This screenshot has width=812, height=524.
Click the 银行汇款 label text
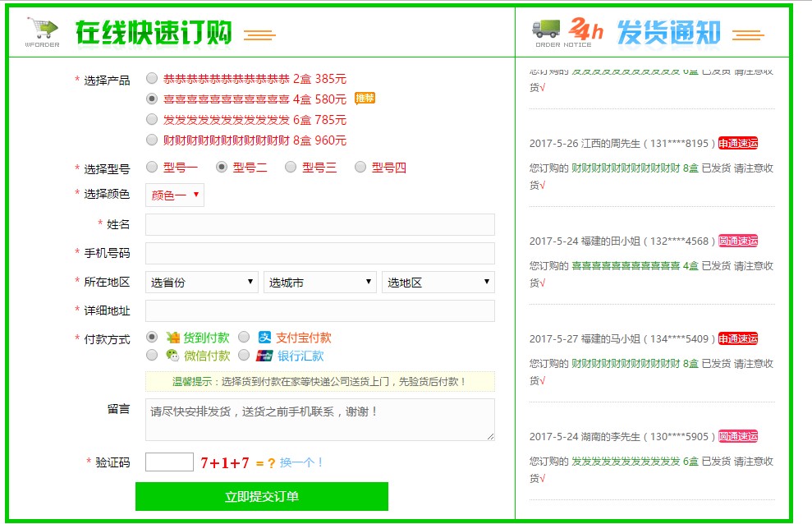pos(300,356)
